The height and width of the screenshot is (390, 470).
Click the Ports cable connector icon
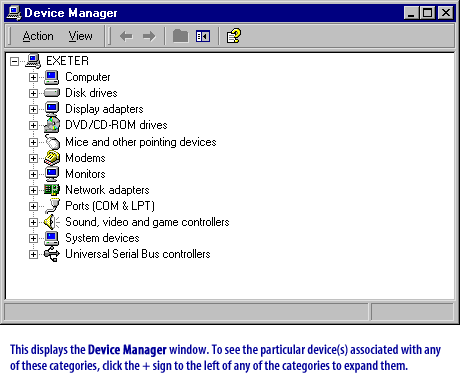click(x=52, y=206)
